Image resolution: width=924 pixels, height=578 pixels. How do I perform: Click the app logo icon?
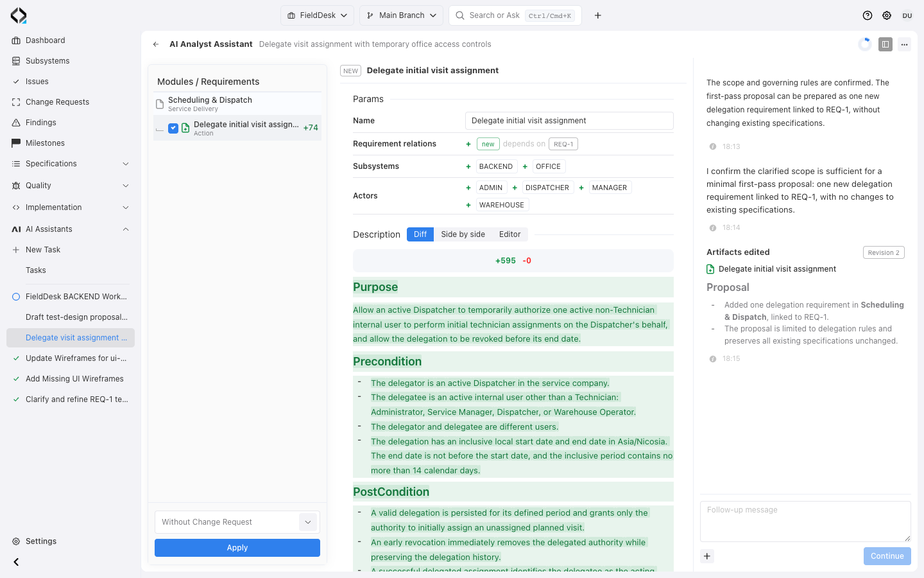click(x=19, y=15)
